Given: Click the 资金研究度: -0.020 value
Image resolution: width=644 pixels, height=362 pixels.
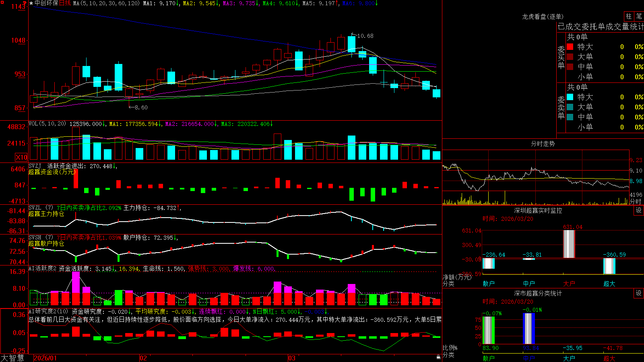Looking at the screenshot, I should tap(100, 311).
